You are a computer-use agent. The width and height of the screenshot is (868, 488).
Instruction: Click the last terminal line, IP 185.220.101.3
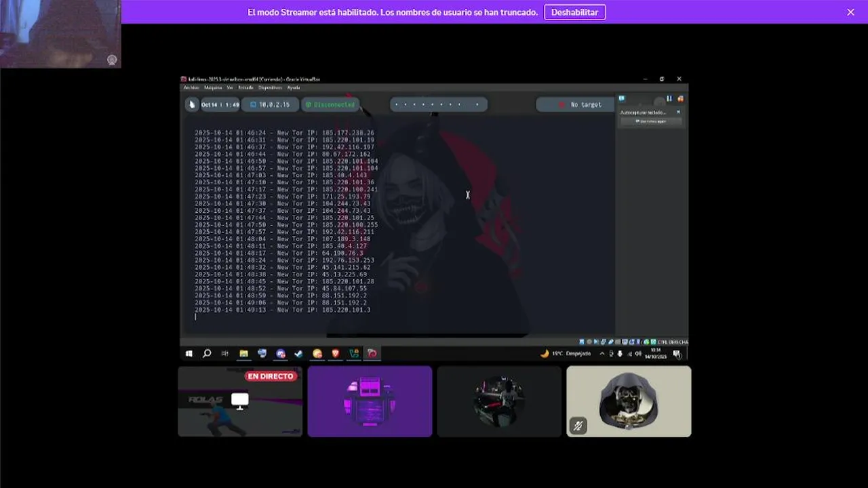(x=283, y=310)
